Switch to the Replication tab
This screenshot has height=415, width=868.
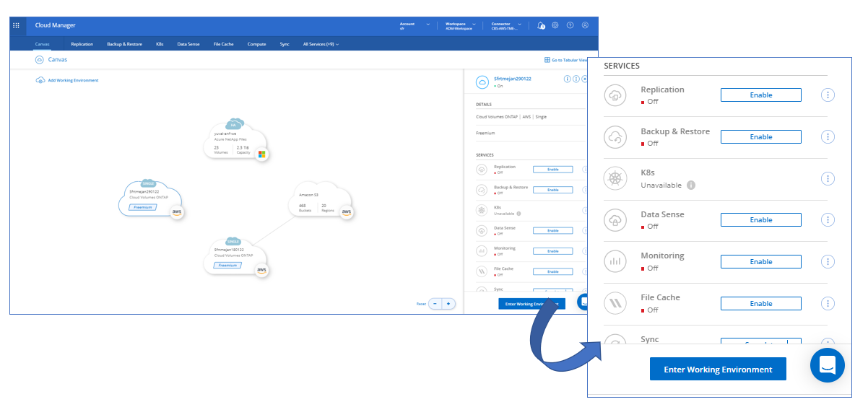(82, 44)
